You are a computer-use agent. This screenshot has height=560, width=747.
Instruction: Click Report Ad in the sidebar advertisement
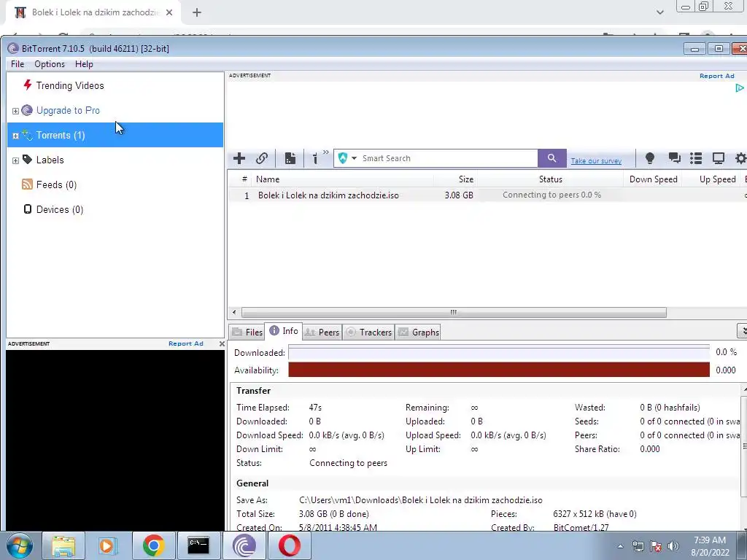[x=186, y=343]
